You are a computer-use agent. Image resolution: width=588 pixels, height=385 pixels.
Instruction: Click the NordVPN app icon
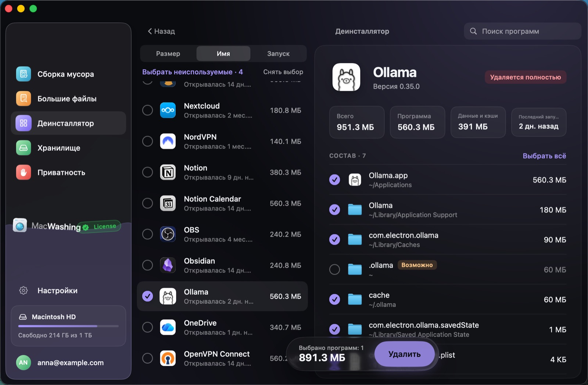(x=168, y=141)
